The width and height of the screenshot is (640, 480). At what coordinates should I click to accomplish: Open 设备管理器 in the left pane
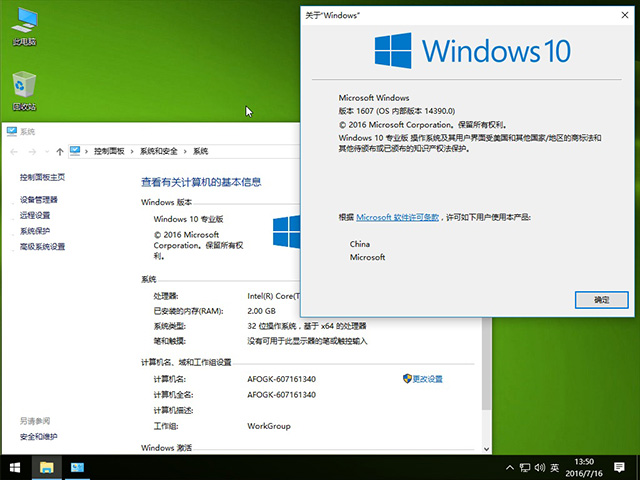(x=38, y=199)
